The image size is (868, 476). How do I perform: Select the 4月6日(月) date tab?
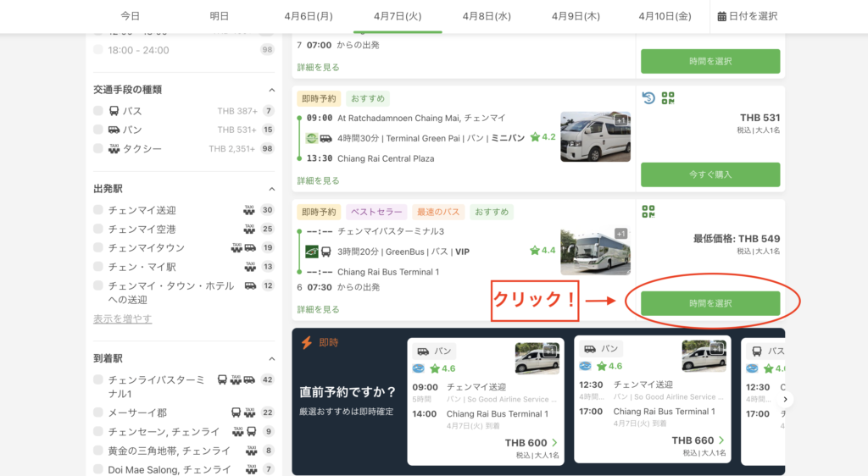click(x=309, y=17)
